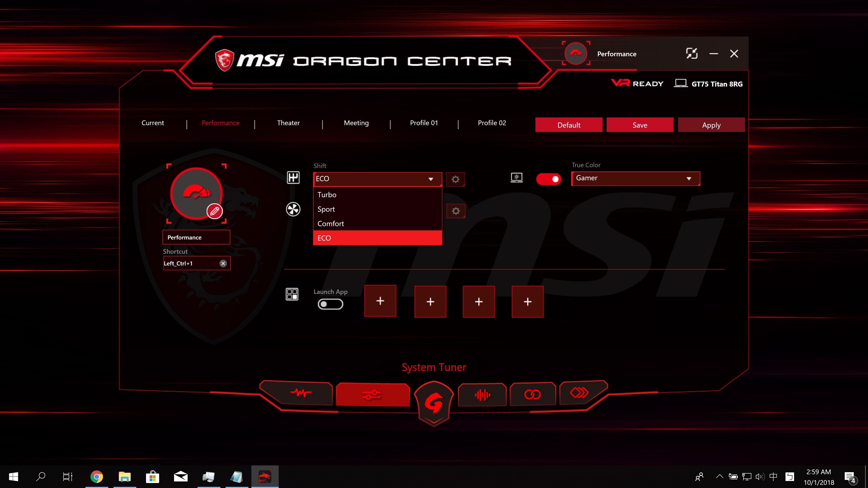
Task: Click the Default button
Action: [569, 125]
